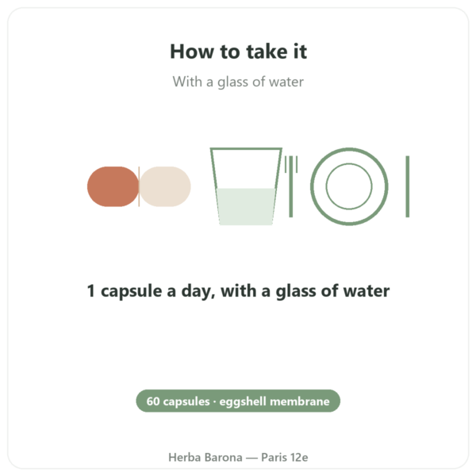Select the '1 capsule a day' instruction text
This screenshot has width=476, height=476.
click(238, 291)
